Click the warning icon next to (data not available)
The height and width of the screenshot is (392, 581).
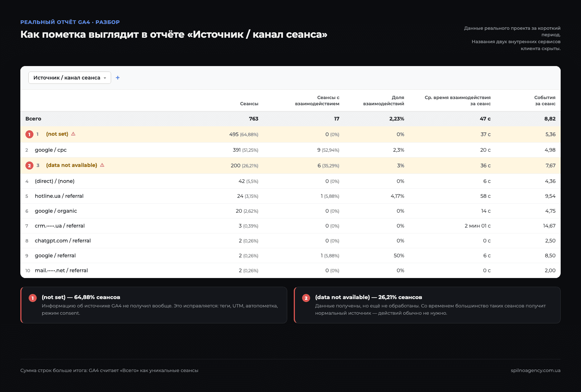click(x=102, y=165)
